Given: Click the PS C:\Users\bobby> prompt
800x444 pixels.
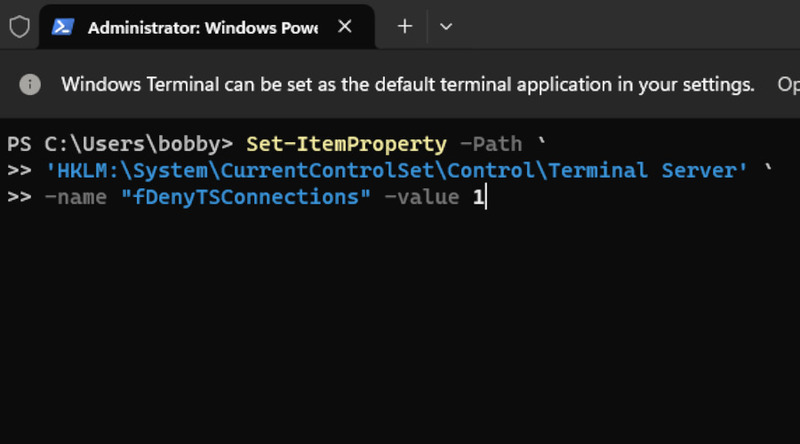Looking at the screenshot, I should point(120,144).
